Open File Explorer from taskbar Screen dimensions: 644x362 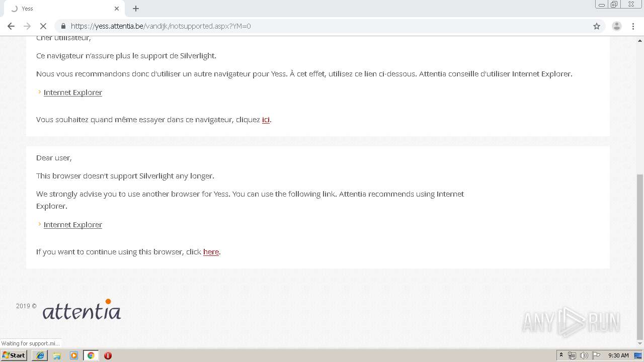[57, 355]
